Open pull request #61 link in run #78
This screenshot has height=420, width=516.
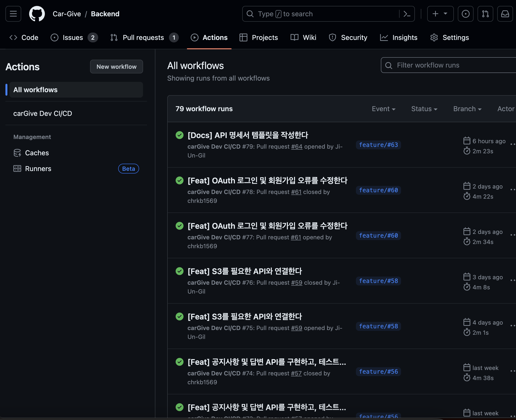point(296,192)
